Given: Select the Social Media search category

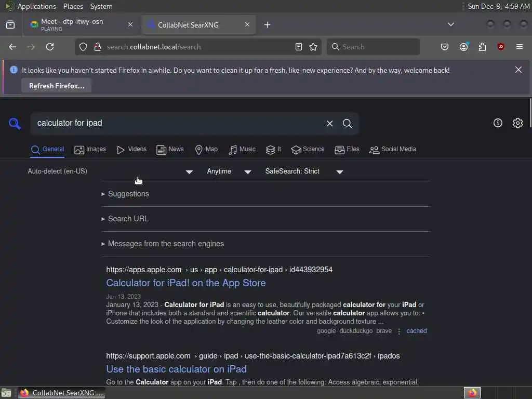Looking at the screenshot, I should coord(393,149).
